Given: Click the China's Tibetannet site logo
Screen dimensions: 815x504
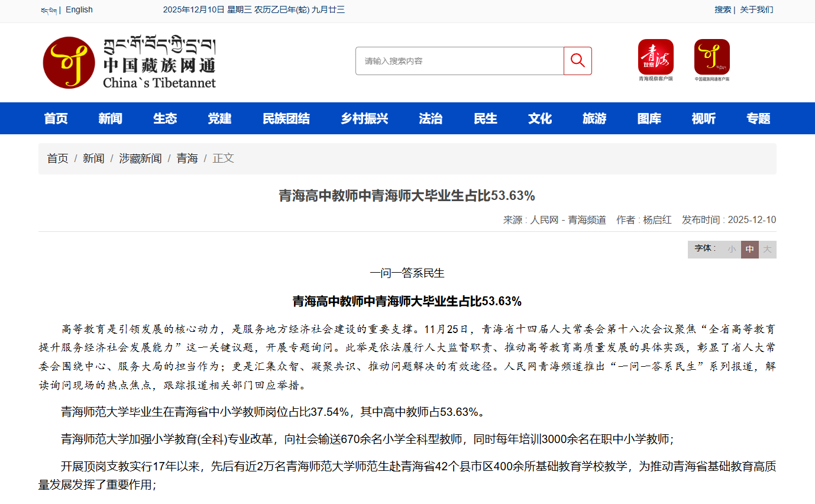Looking at the screenshot, I should [x=130, y=63].
